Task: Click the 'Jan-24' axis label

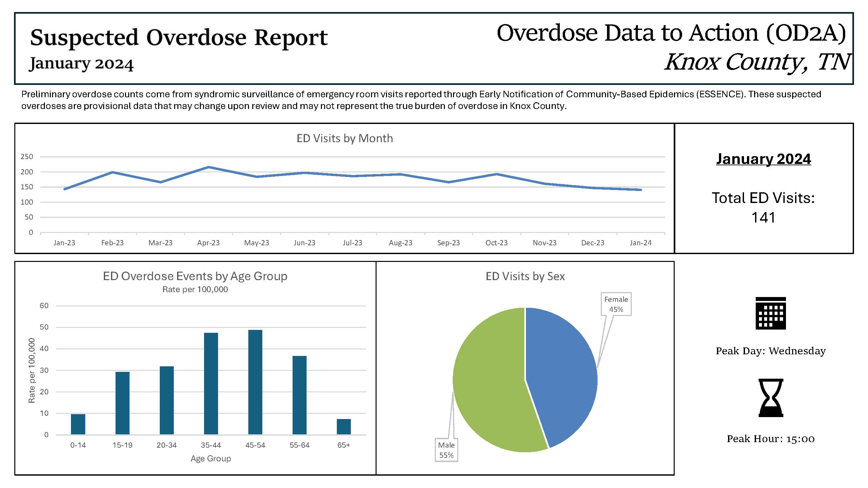Action: tap(641, 243)
